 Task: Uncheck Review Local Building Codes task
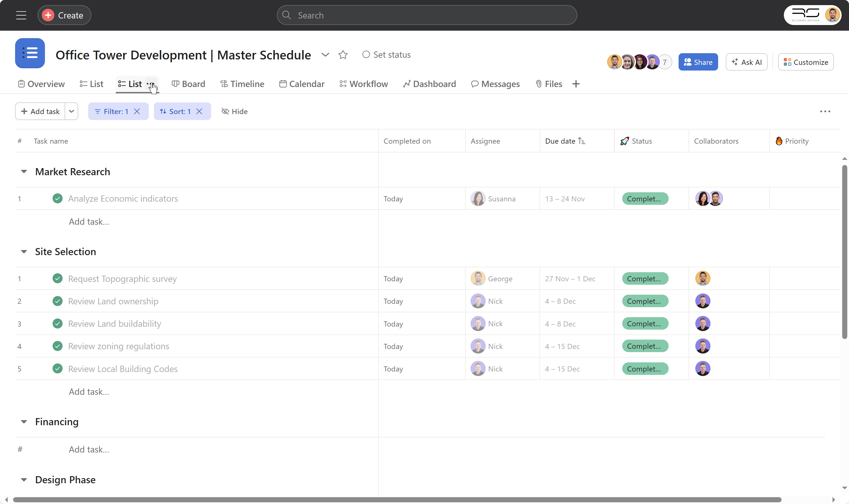[57, 369]
